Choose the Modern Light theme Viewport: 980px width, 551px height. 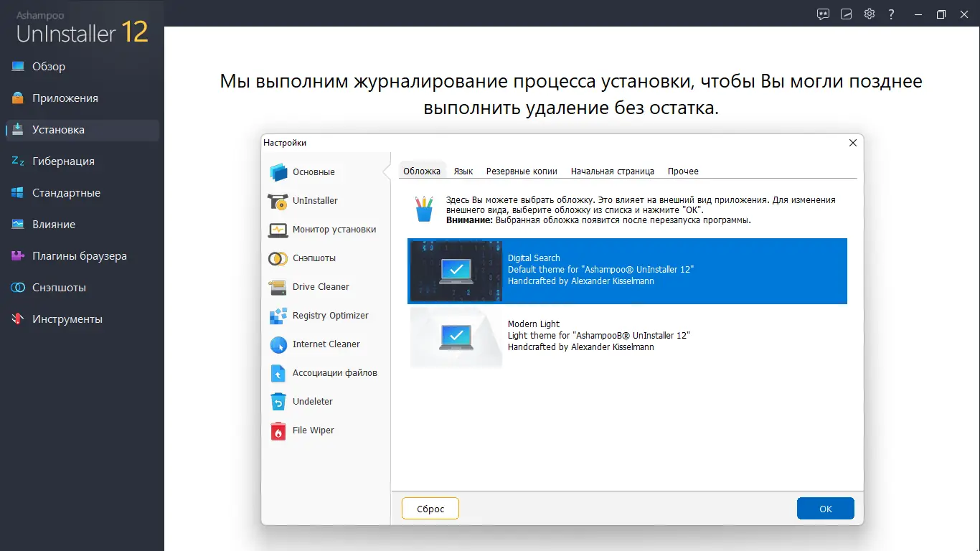coord(627,337)
